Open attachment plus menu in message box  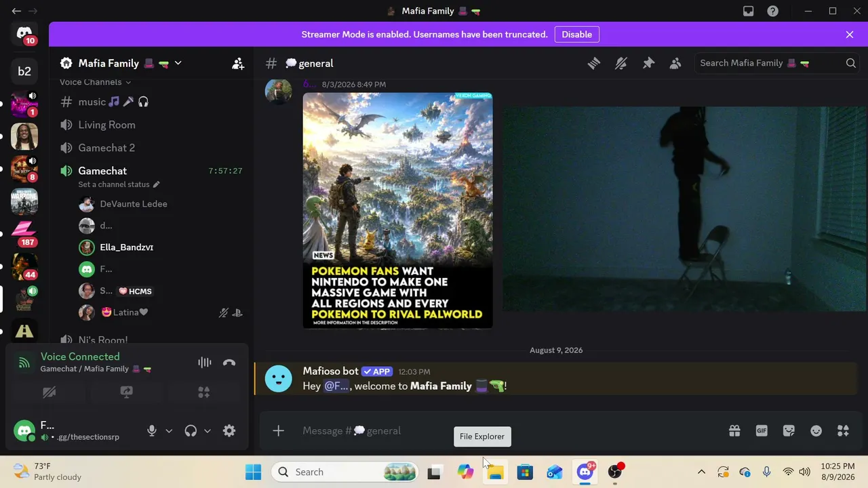coord(278,431)
